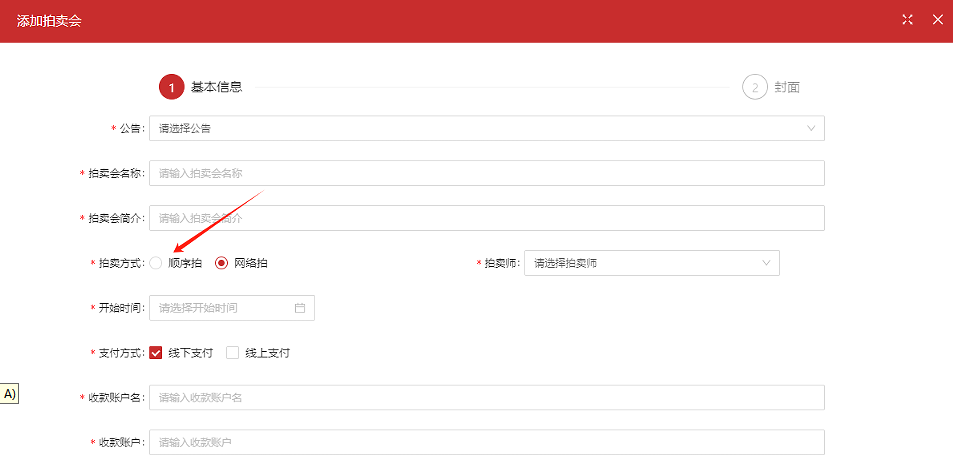This screenshot has width=953, height=471.
Task: Click the 添加拍卖会 title text
Action: tap(49, 21)
